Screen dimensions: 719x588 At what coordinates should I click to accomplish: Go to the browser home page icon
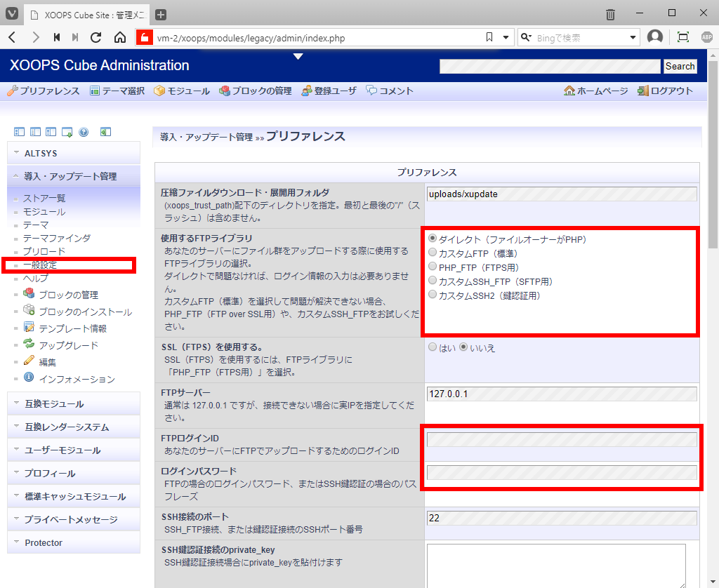pos(119,38)
